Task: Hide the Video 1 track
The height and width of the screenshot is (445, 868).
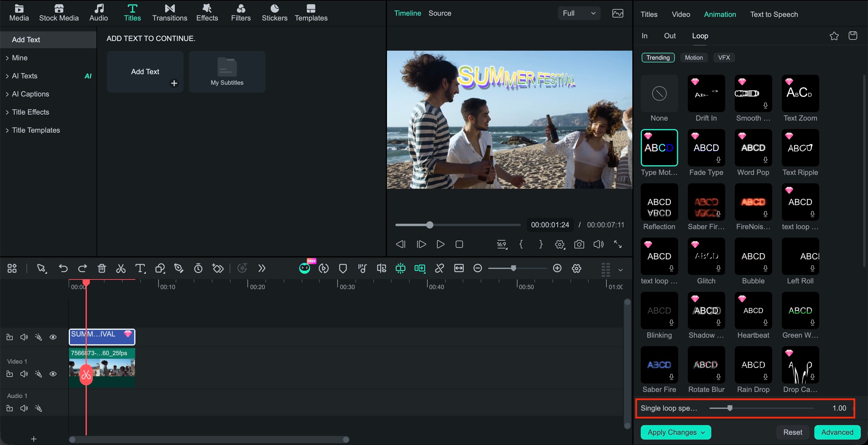Action: coord(53,374)
